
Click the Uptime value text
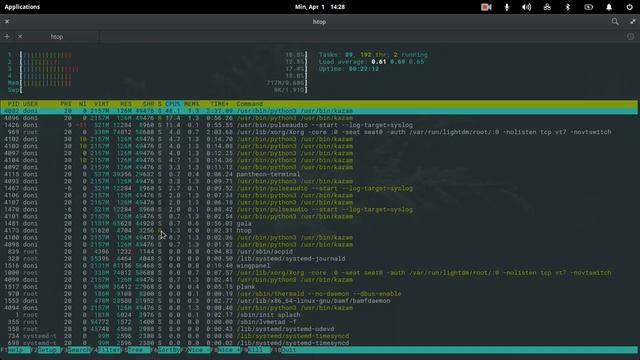(x=364, y=69)
